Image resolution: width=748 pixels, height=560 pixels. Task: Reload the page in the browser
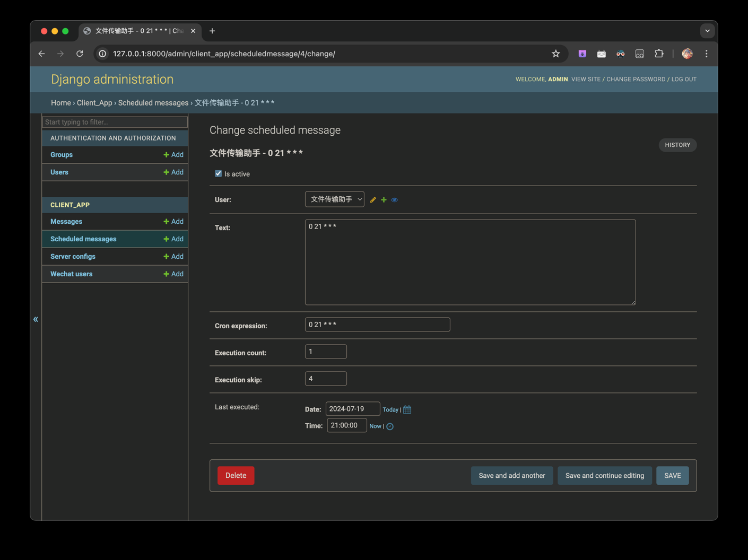[80, 54]
